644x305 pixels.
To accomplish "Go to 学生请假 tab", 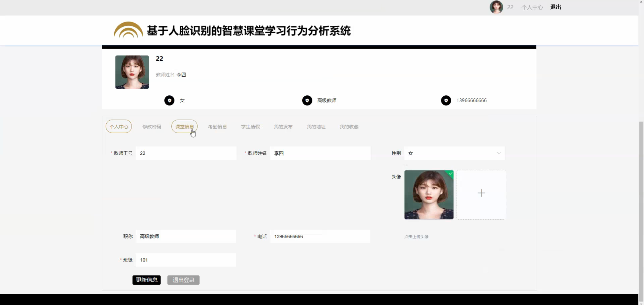I will click(x=250, y=127).
